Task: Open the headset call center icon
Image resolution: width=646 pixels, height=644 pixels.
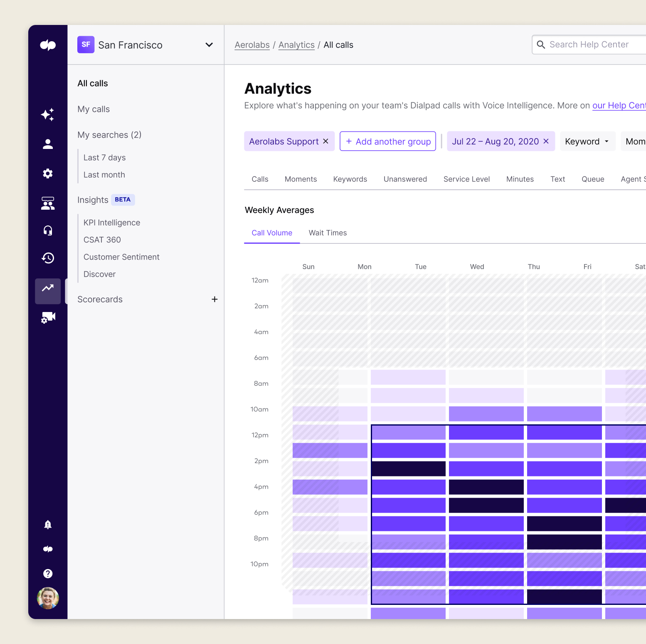Action: point(48,230)
